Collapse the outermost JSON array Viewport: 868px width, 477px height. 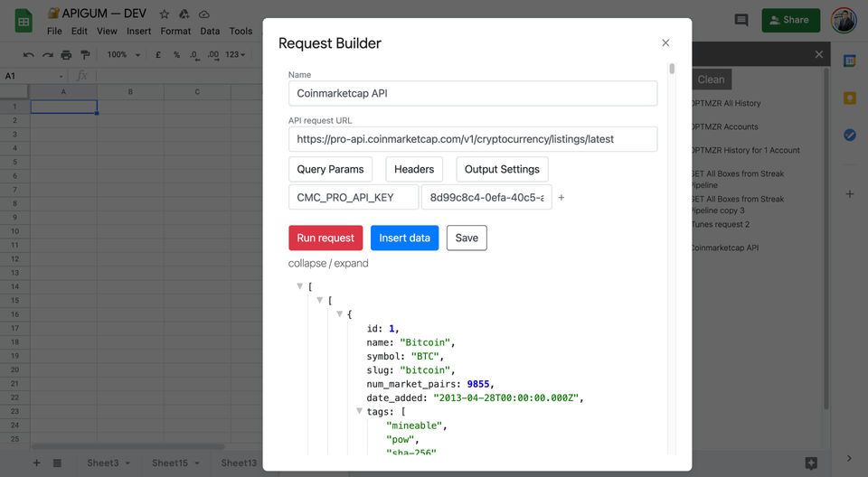pos(299,286)
